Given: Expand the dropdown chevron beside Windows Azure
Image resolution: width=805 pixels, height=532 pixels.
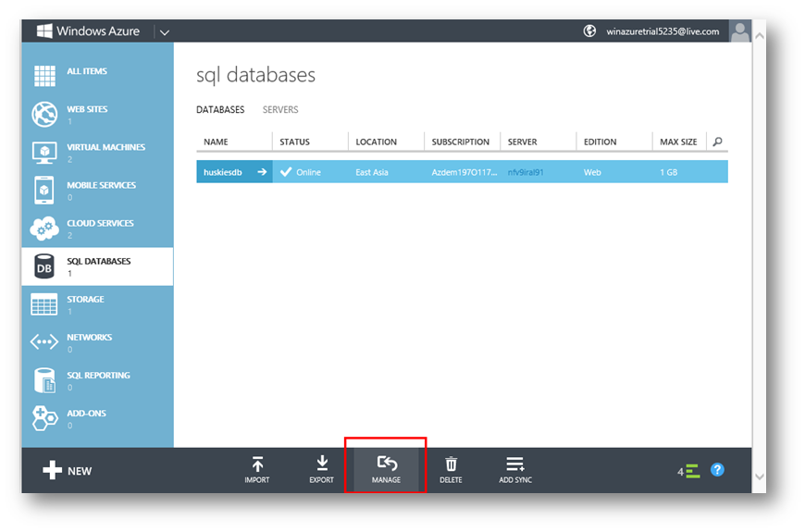Looking at the screenshot, I should click(165, 32).
